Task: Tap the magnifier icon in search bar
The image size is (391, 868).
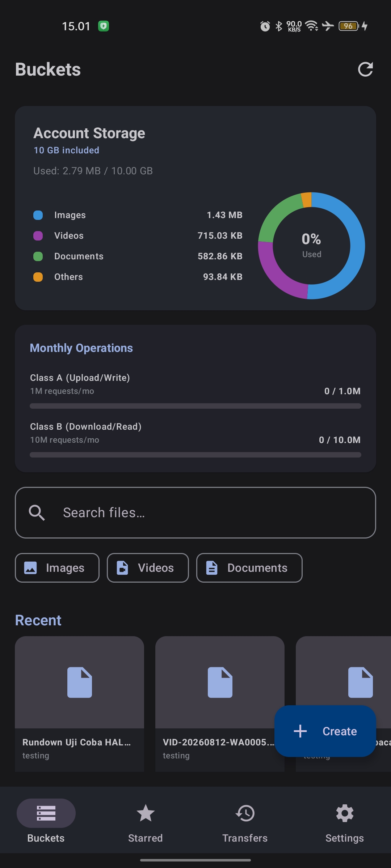Action: click(x=37, y=513)
